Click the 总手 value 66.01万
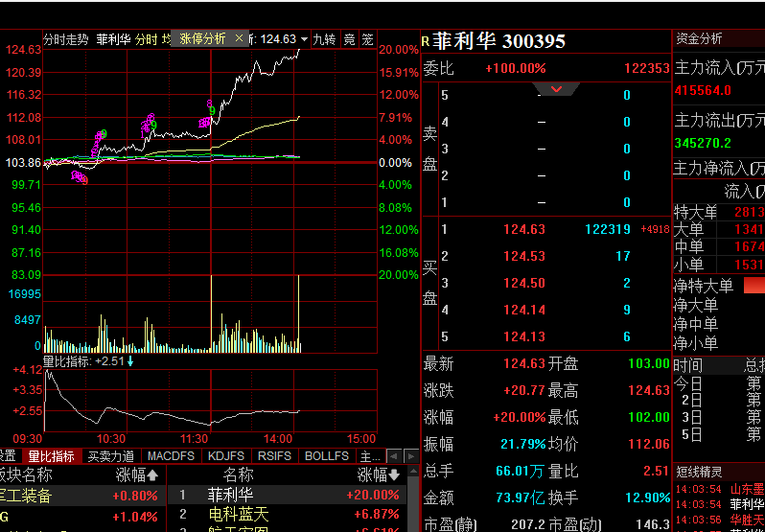765x532 pixels. (x=521, y=471)
